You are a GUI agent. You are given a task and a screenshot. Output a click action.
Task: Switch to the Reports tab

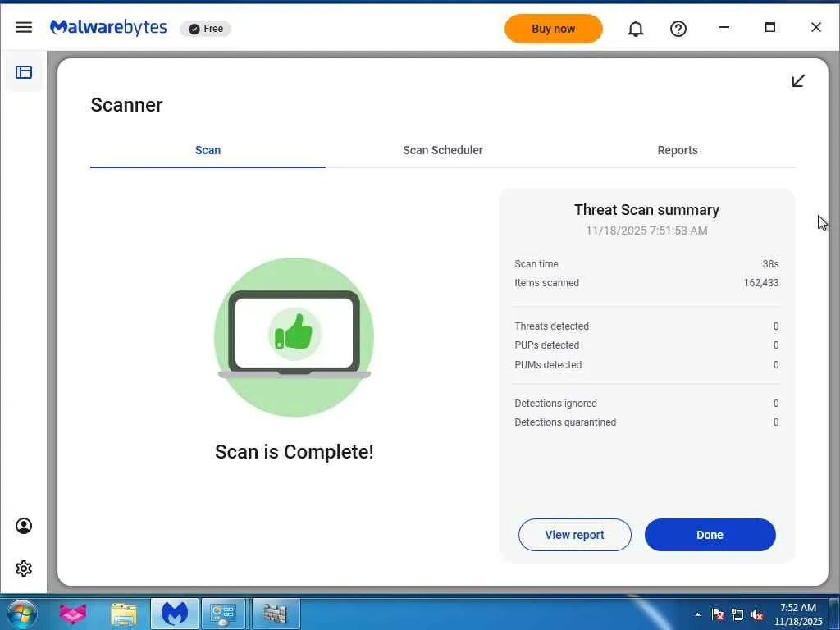[x=677, y=151]
